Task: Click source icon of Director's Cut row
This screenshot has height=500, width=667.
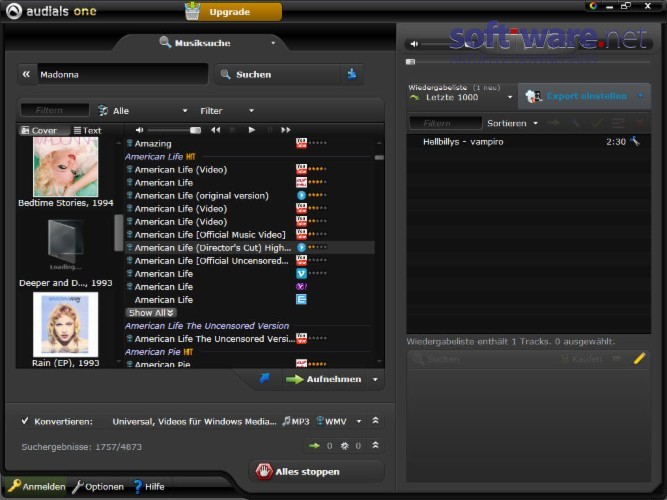Action: pos(301,247)
